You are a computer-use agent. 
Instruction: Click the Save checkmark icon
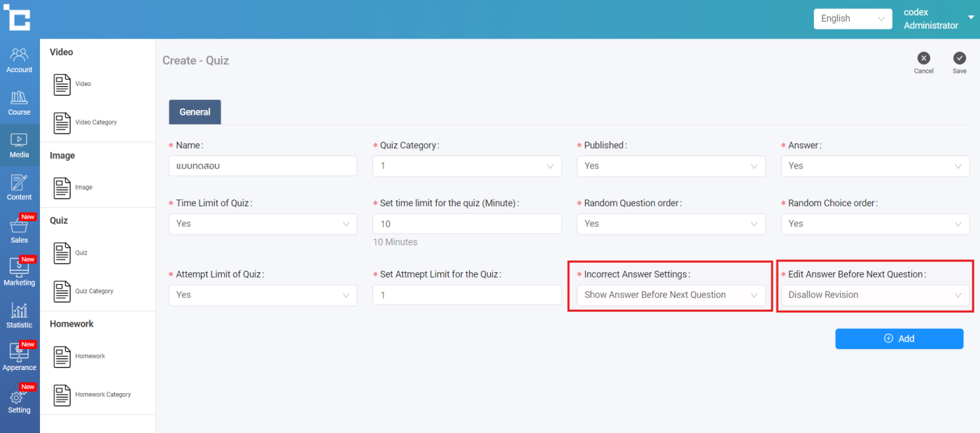pyautogui.click(x=959, y=59)
